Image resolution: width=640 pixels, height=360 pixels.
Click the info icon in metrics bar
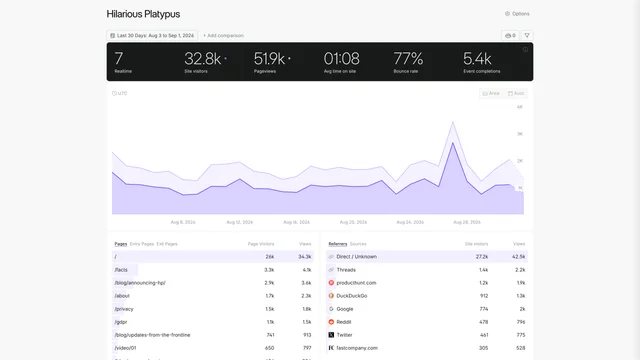pyautogui.click(x=525, y=50)
